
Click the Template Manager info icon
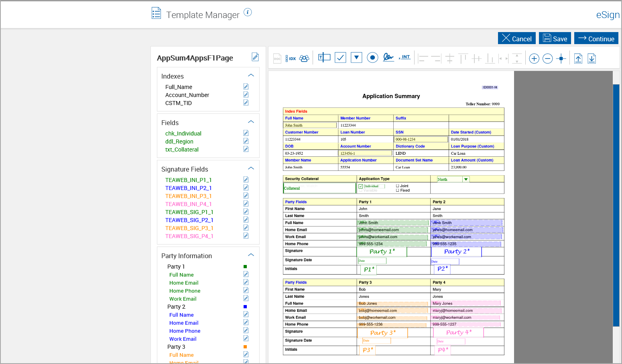click(248, 12)
